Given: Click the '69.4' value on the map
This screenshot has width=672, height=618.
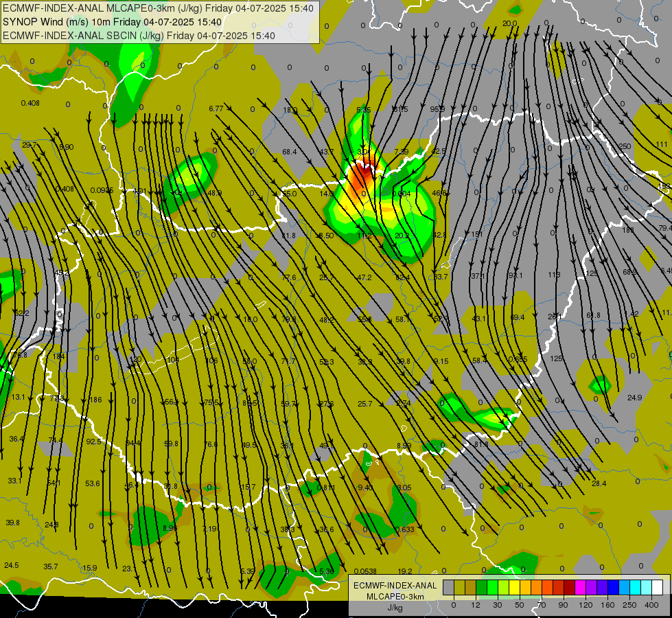Looking at the screenshot, I should [518, 317].
